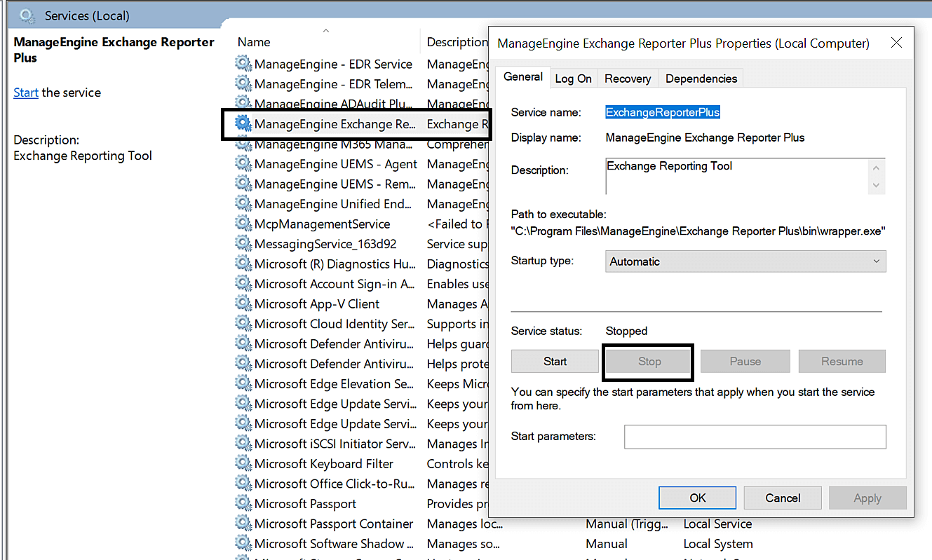Click gear icon for ManageEngine - EDR Telem... row
Image resolution: width=932 pixels, height=560 pixels.
click(243, 84)
